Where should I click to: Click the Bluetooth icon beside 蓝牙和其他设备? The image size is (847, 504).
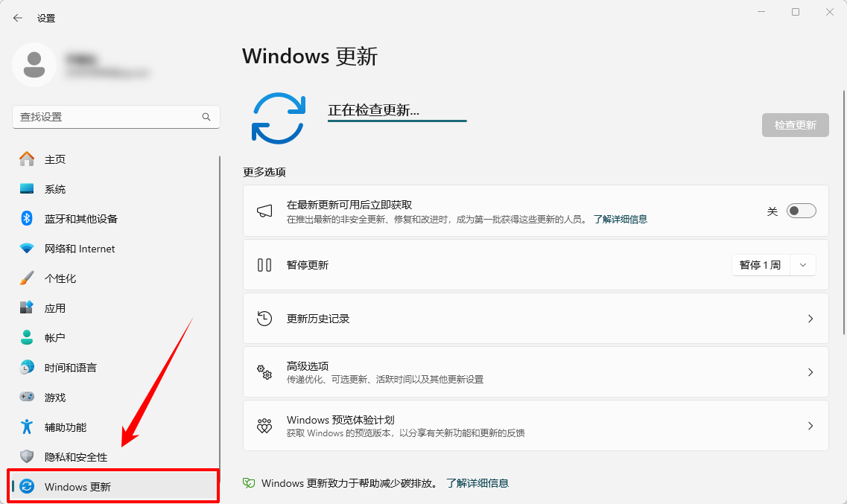27,219
